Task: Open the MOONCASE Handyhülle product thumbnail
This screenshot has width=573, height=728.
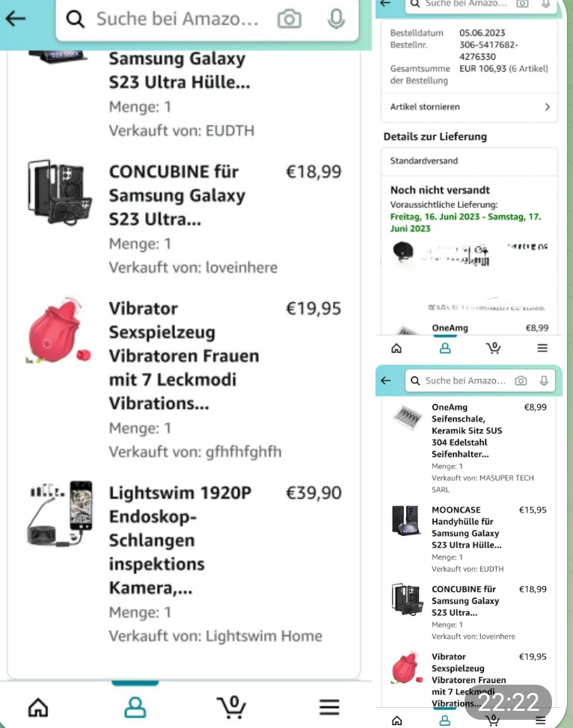Action: [407, 520]
